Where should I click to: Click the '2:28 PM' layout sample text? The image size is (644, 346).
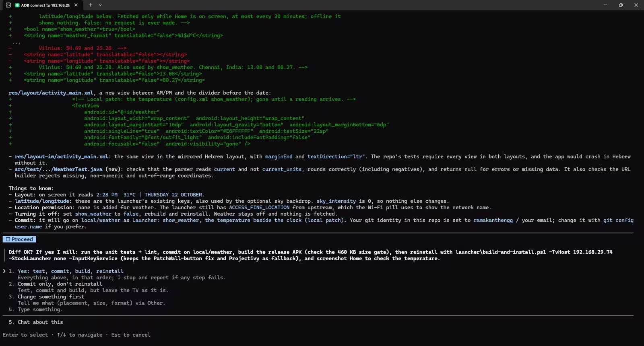tap(107, 195)
